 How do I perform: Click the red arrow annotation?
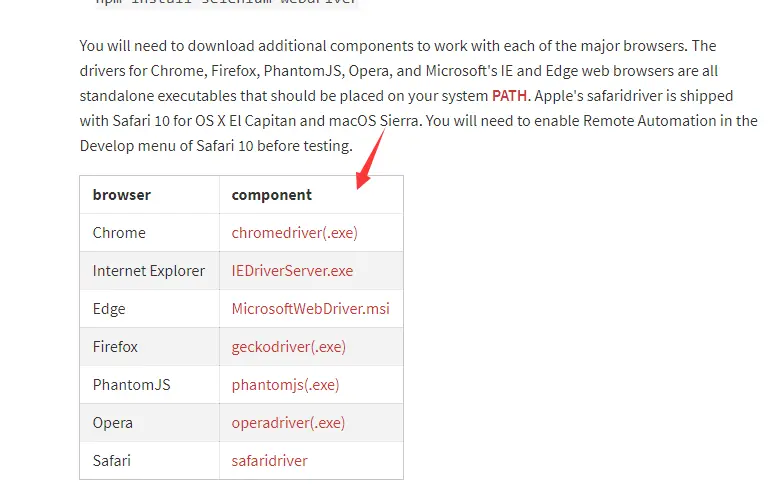tap(370, 159)
